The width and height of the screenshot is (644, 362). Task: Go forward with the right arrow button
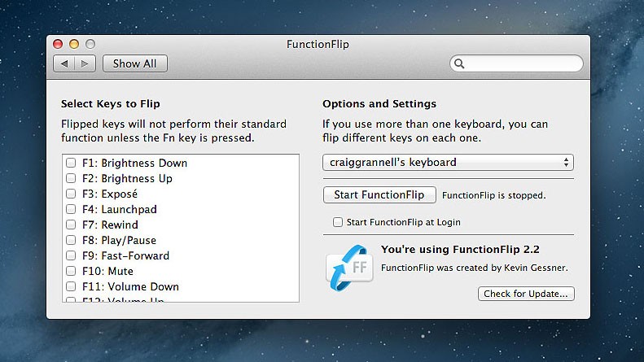click(86, 63)
